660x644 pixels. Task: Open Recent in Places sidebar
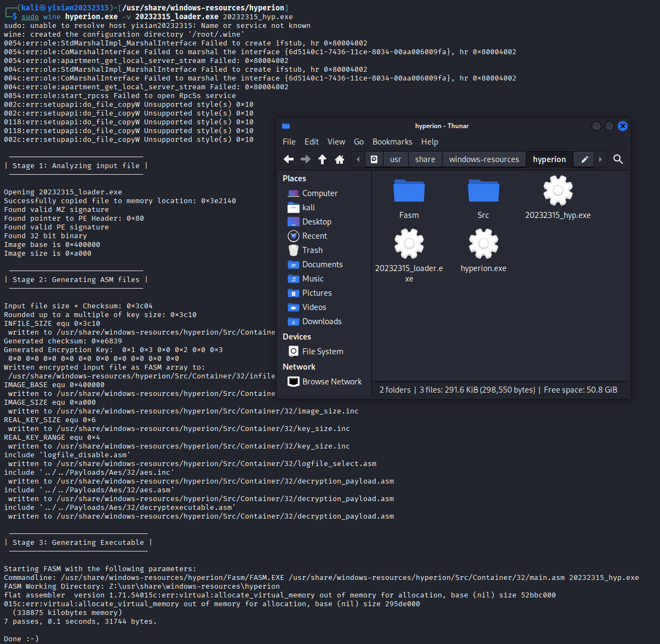point(314,236)
